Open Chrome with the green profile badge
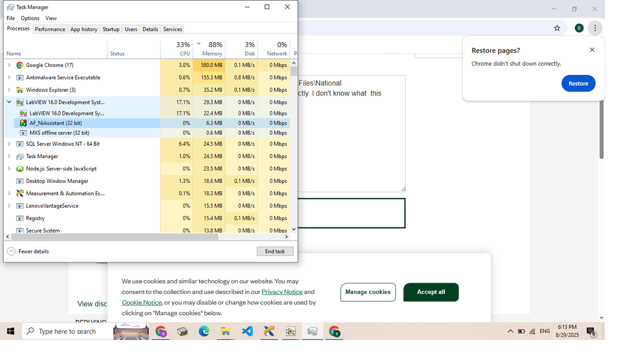The image size is (620, 364). pyautogui.click(x=335, y=331)
